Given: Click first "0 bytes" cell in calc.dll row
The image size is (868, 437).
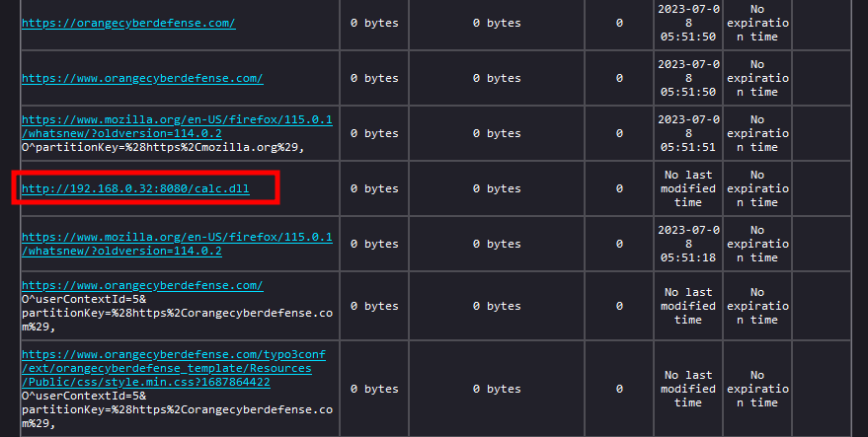Looking at the screenshot, I should pyautogui.click(x=374, y=188).
